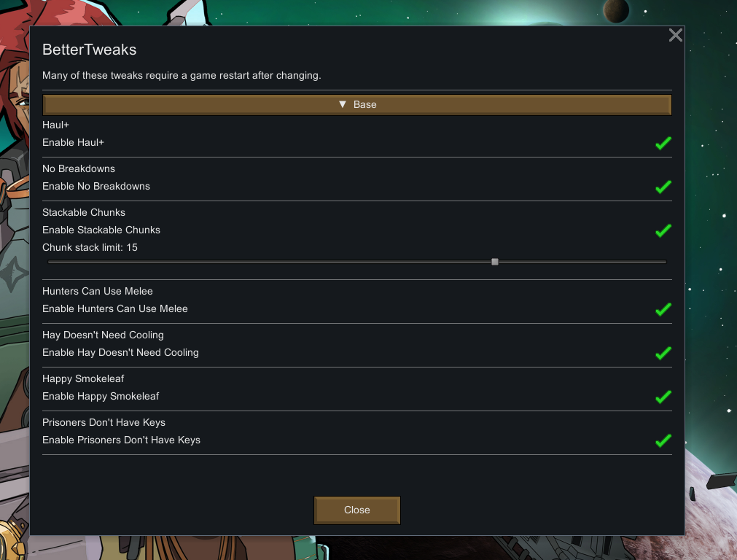The image size is (737, 560).
Task: Click the "Enable No Breakdowns" label text
Action: click(96, 186)
